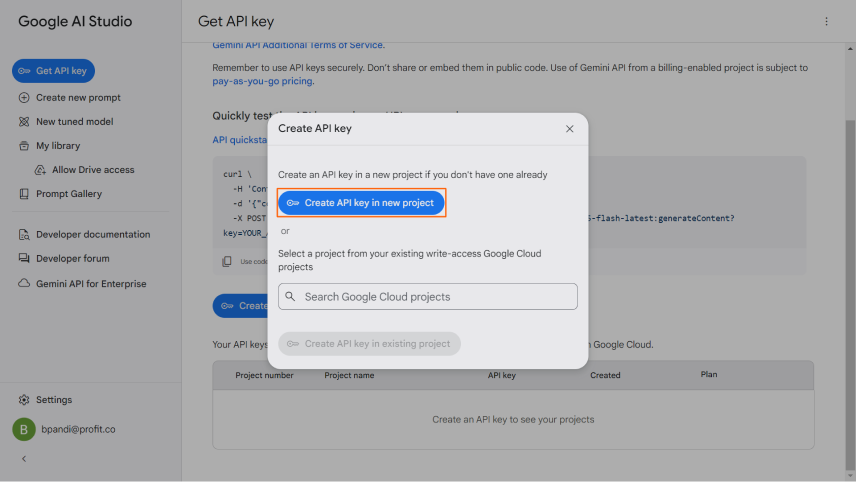Click the search magnifier icon in dialog
Viewport: 856px width, 482px height.
click(x=290, y=296)
